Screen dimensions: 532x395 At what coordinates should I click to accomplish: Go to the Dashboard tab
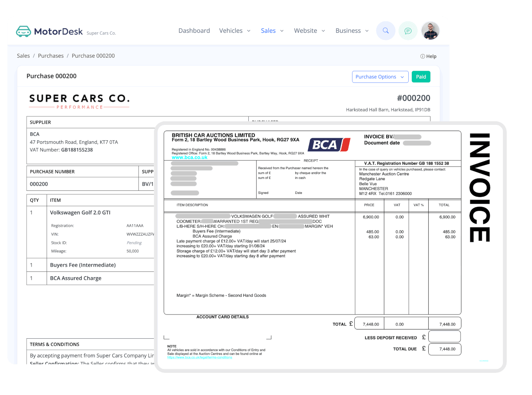[x=194, y=31]
